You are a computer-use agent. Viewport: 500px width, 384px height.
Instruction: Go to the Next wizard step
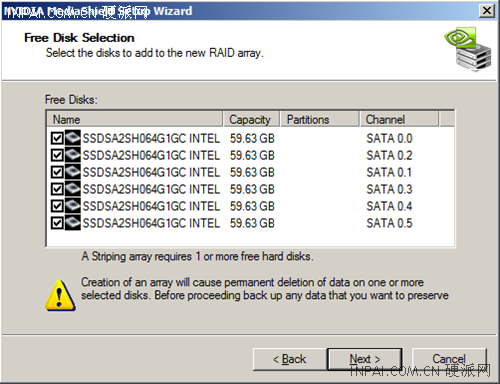(365, 359)
